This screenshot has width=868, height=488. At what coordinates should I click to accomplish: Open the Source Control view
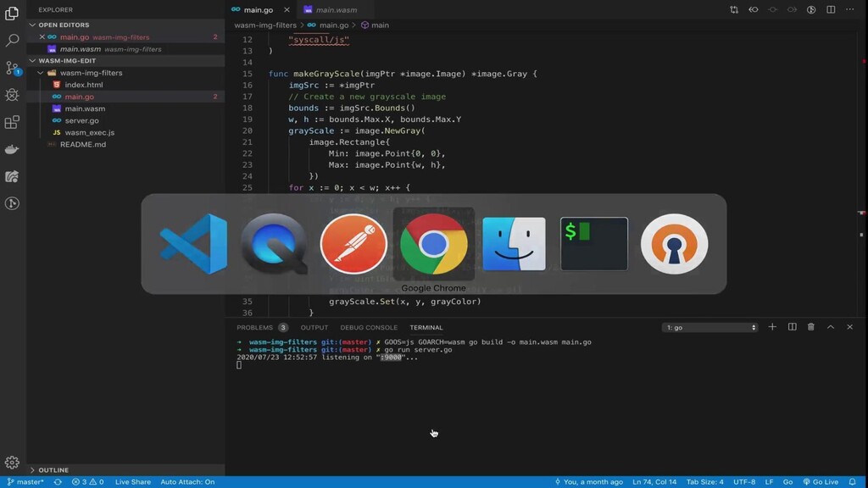[12, 68]
